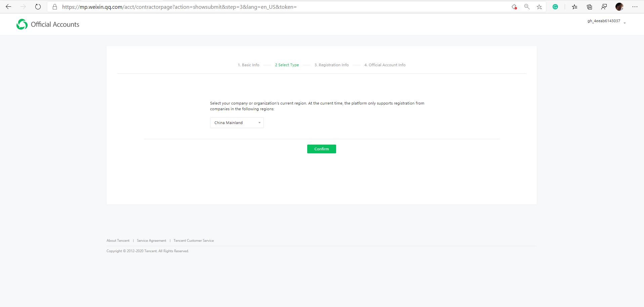Select the Registration Info step

pyautogui.click(x=331, y=65)
